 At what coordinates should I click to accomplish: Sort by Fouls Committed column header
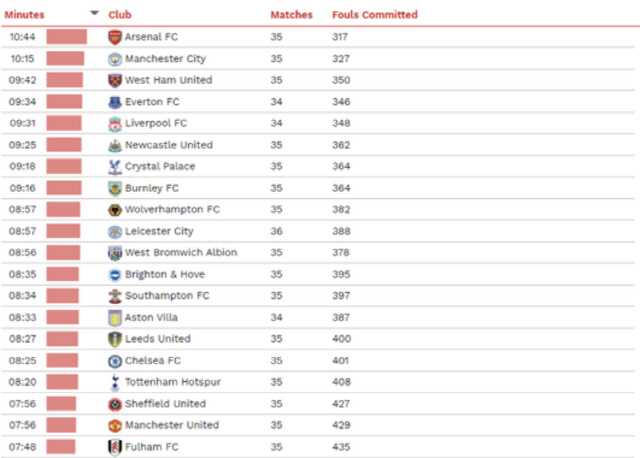point(375,15)
